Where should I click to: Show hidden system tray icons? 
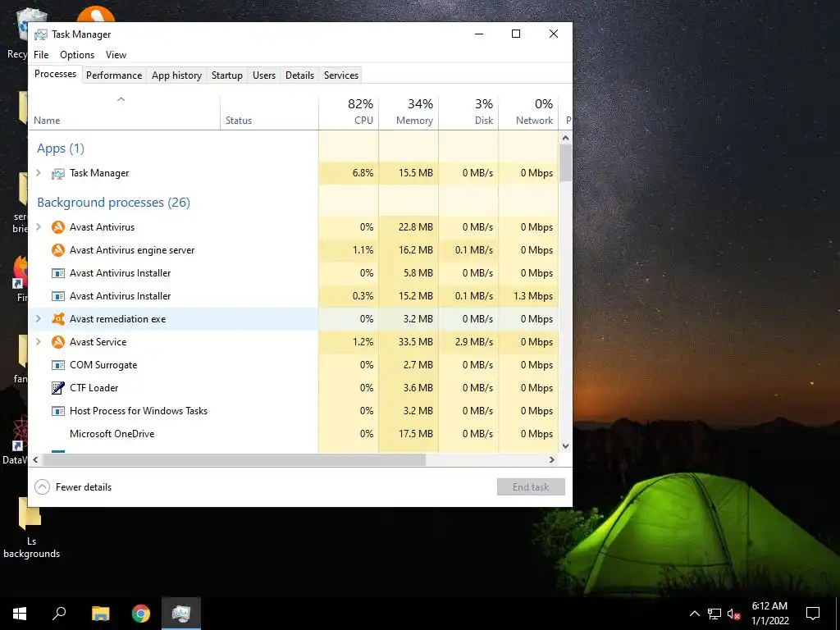coord(694,614)
